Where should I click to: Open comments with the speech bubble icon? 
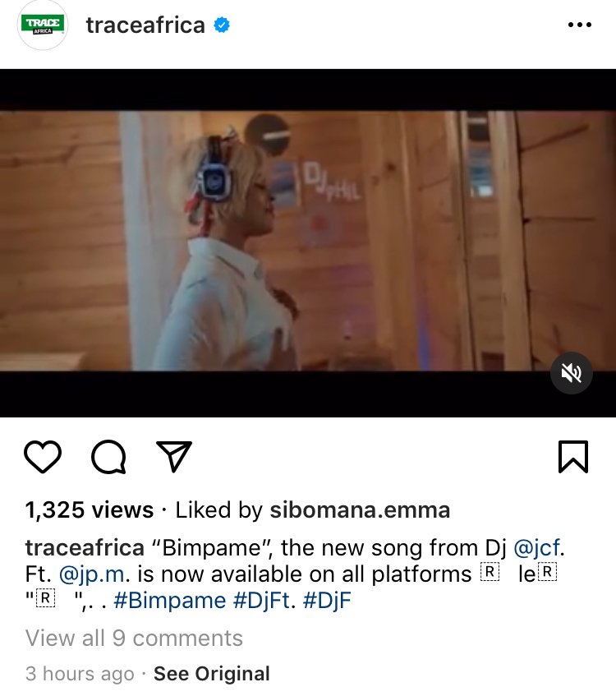(108, 457)
